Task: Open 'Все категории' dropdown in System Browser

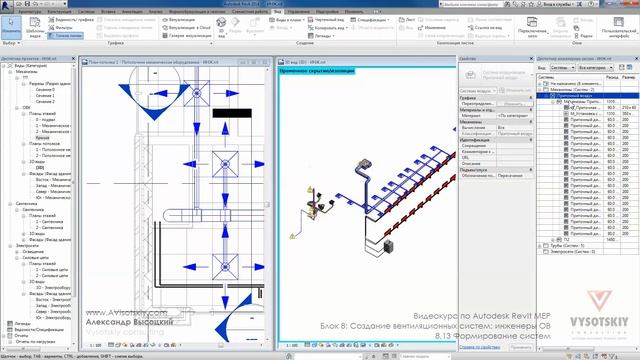Action: [596, 68]
